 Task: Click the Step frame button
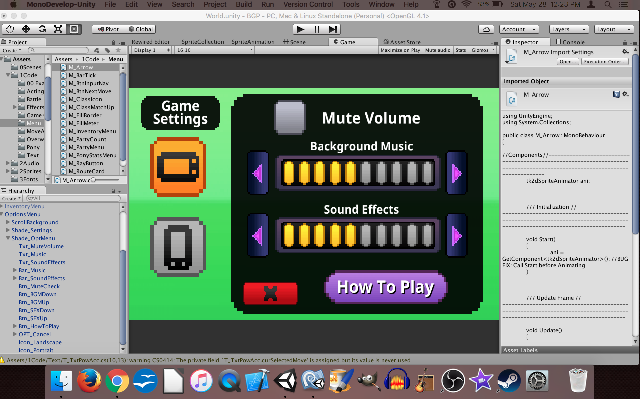[x=333, y=29]
